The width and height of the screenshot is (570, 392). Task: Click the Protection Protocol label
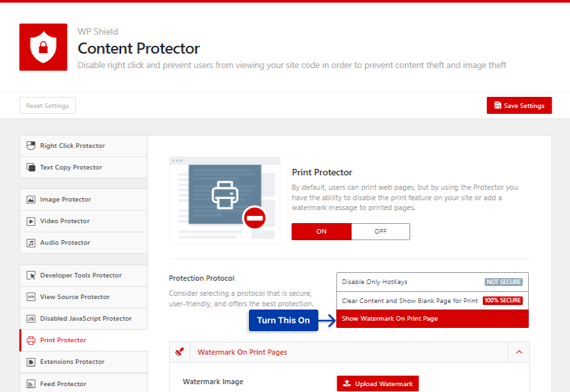[x=201, y=278]
